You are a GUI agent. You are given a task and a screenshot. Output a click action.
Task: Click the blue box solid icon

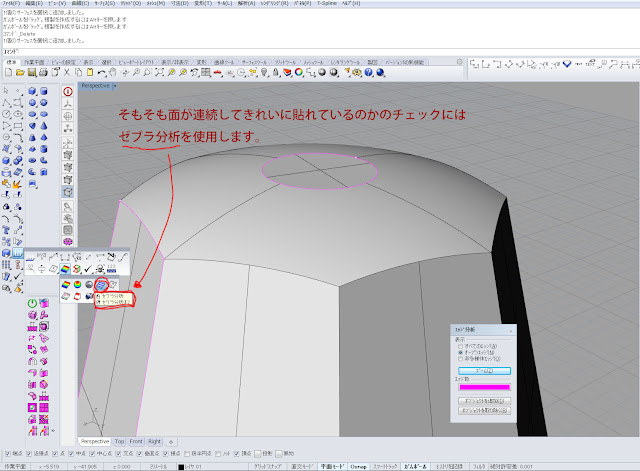pyautogui.click(x=32, y=91)
